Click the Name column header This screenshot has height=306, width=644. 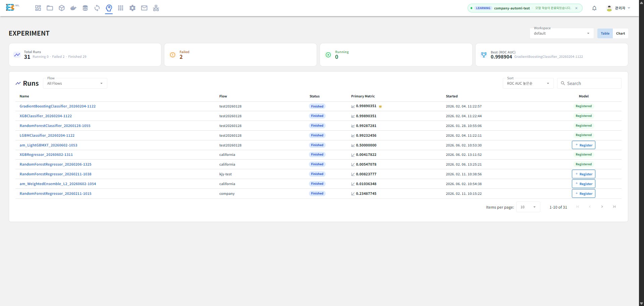click(24, 96)
